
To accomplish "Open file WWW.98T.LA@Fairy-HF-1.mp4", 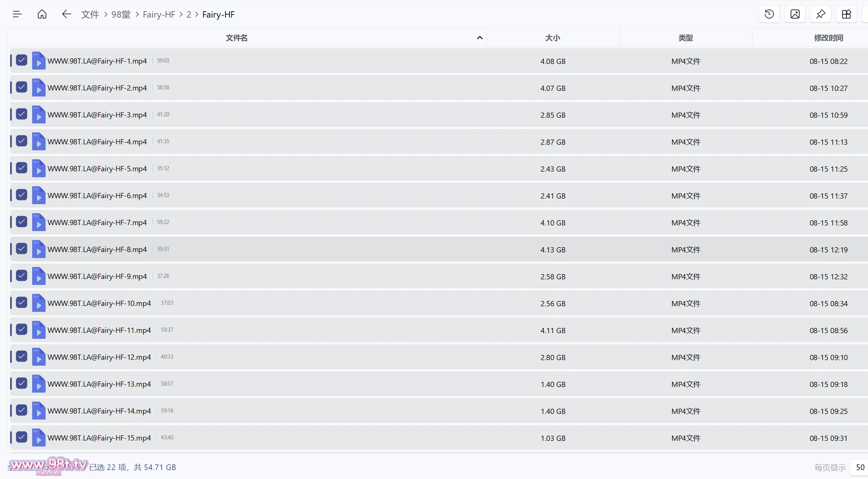I will (97, 61).
